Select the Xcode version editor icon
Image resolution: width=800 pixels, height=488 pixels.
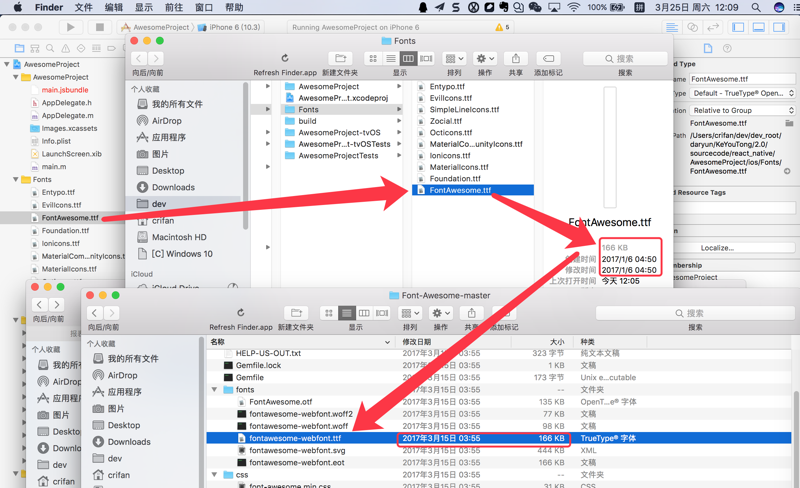[713, 27]
